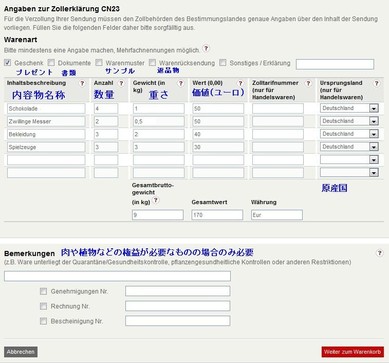The height and width of the screenshot is (363, 389).
Task: Click Weiter zum Warenkorb button
Action: tap(353, 352)
